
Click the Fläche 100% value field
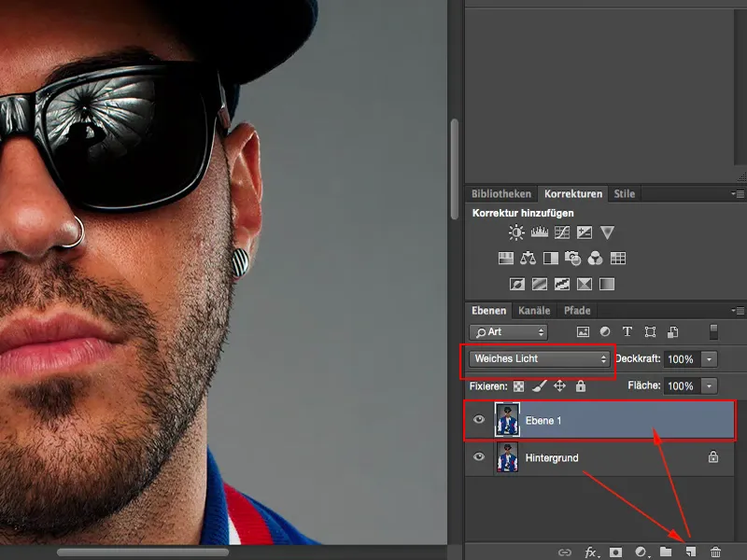click(x=682, y=385)
